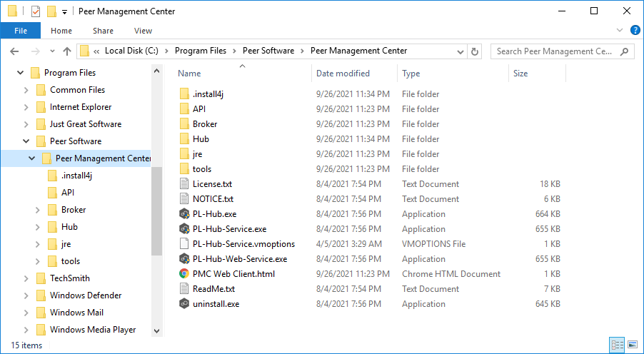The image size is (644, 354).
Task: Click the Search Peer Management Center field
Action: click(x=555, y=51)
